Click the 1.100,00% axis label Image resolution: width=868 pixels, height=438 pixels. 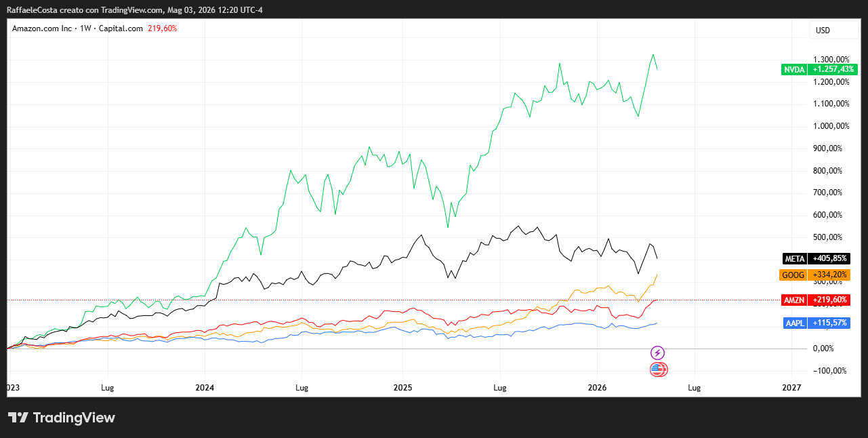coord(830,104)
